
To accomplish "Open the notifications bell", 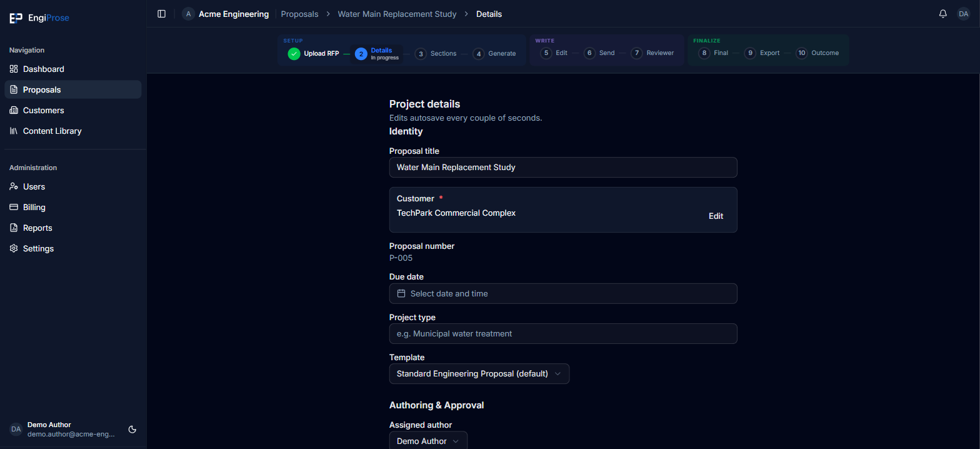I will coord(943,14).
